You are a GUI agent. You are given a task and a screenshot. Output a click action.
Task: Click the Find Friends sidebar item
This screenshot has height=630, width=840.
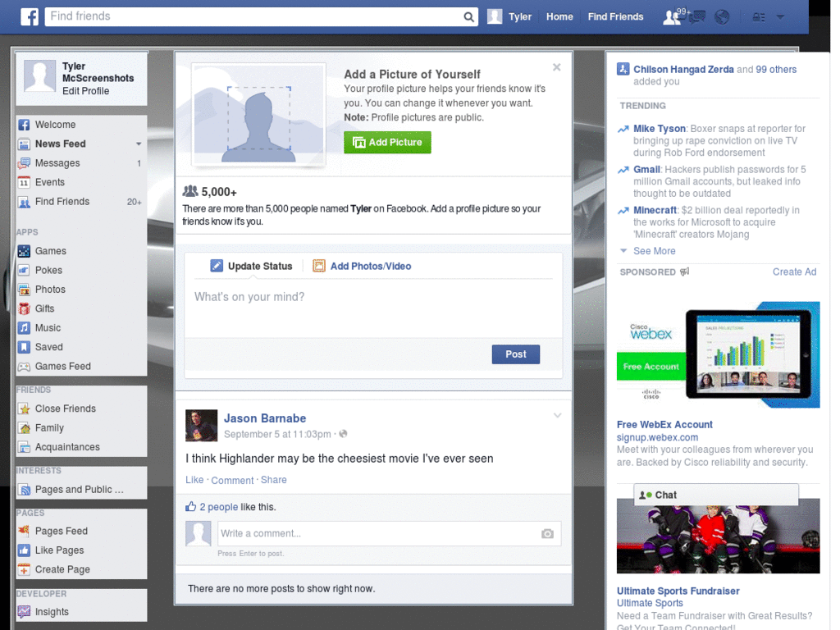tap(81, 202)
